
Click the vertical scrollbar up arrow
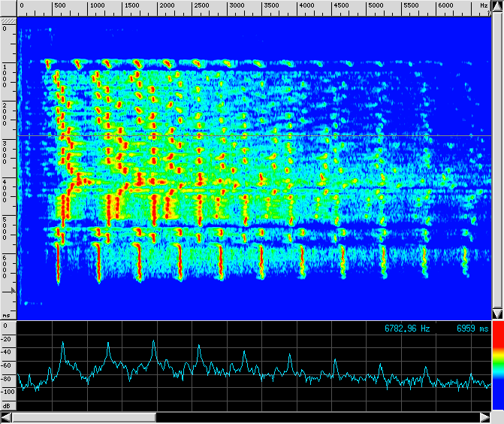click(x=497, y=5)
